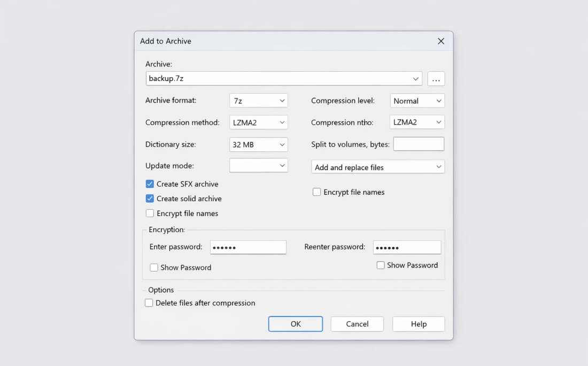
Task: Toggle Show Password beneath Reenter password field
Action: pyautogui.click(x=381, y=265)
